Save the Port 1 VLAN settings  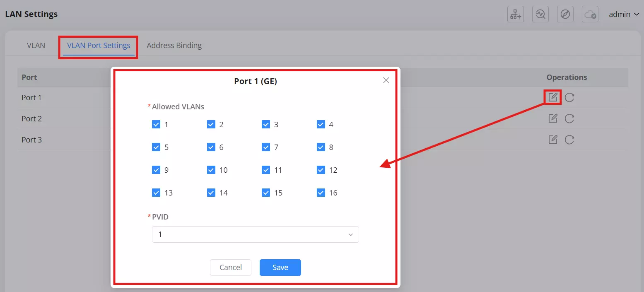[280, 268]
